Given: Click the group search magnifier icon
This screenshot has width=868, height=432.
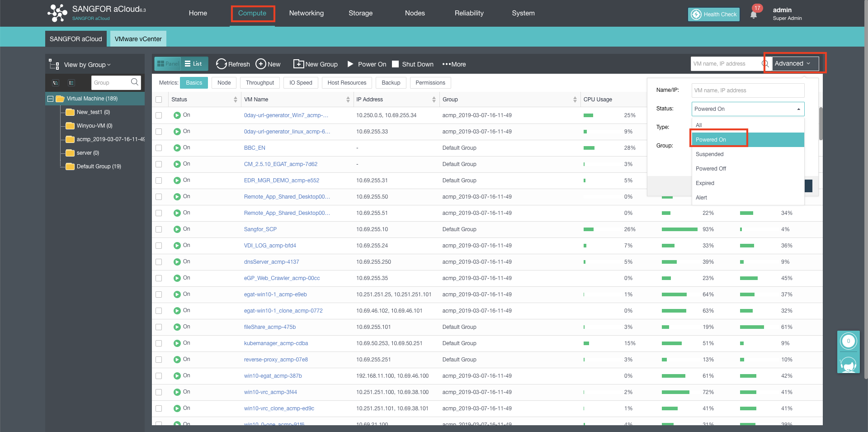Looking at the screenshot, I should click(x=134, y=82).
